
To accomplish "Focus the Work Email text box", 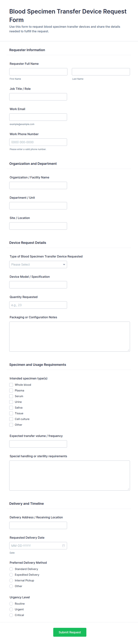I will pyautogui.click(x=38, y=117).
